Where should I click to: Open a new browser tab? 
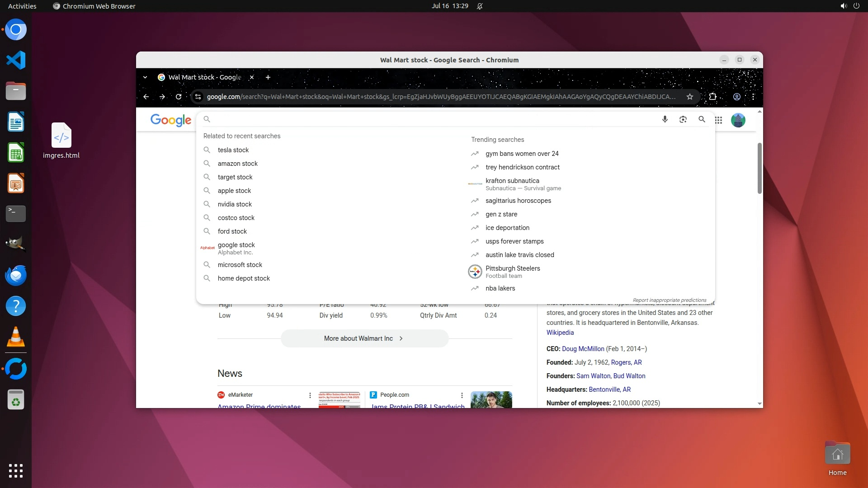[268, 77]
